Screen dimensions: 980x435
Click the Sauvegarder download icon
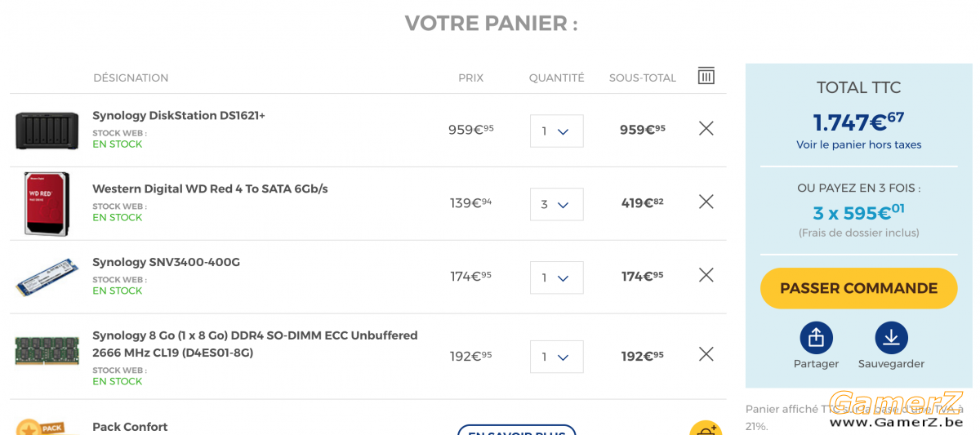pyautogui.click(x=891, y=338)
